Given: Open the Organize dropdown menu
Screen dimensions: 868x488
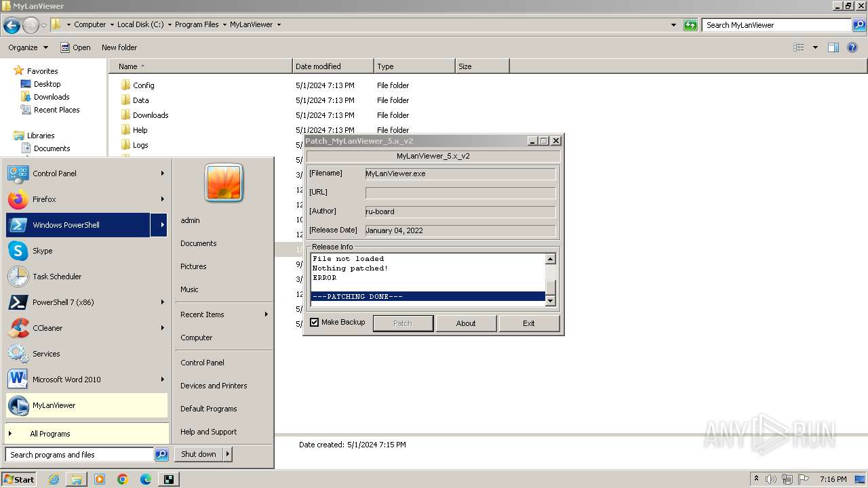Looking at the screenshot, I should click(x=28, y=47).
